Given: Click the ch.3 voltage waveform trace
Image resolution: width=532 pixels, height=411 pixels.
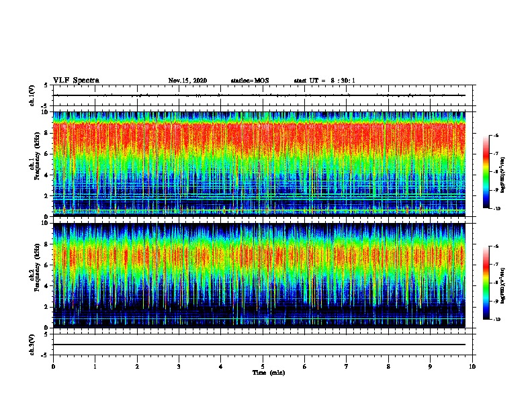Looking at the screenshot, I should click(259, 345).
